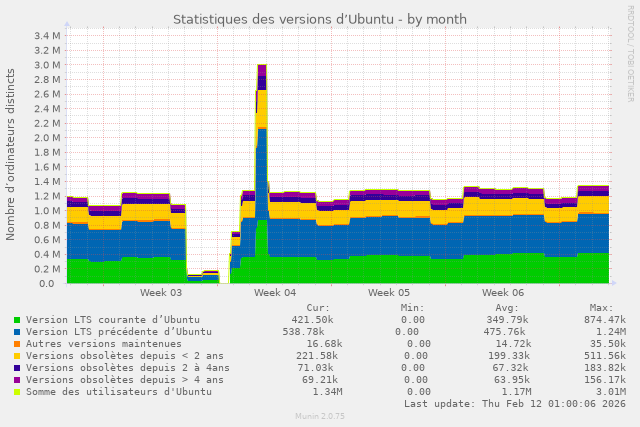Click the blue swatch for Version LTS précédente
This screenshot has height=427, width=640.
point(17,332)
